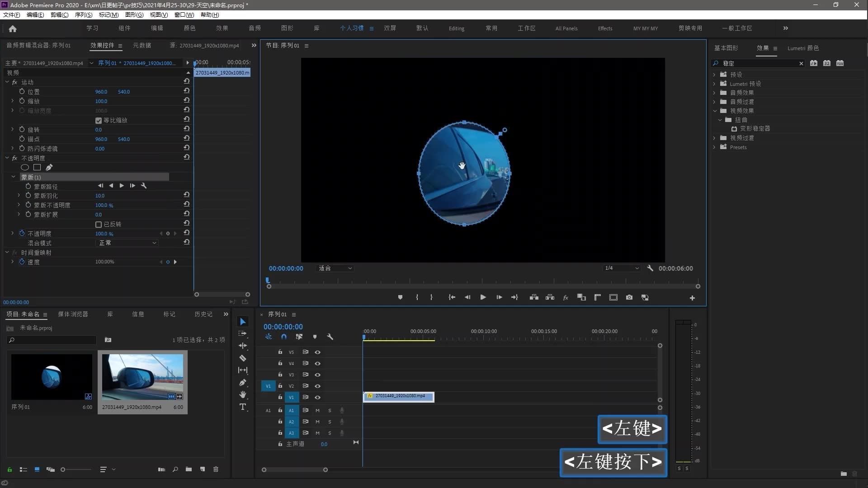The height and width of the screenshot is (488, 868).
Task: Clear the effects search field text
Action: click(x=801, y=64)
